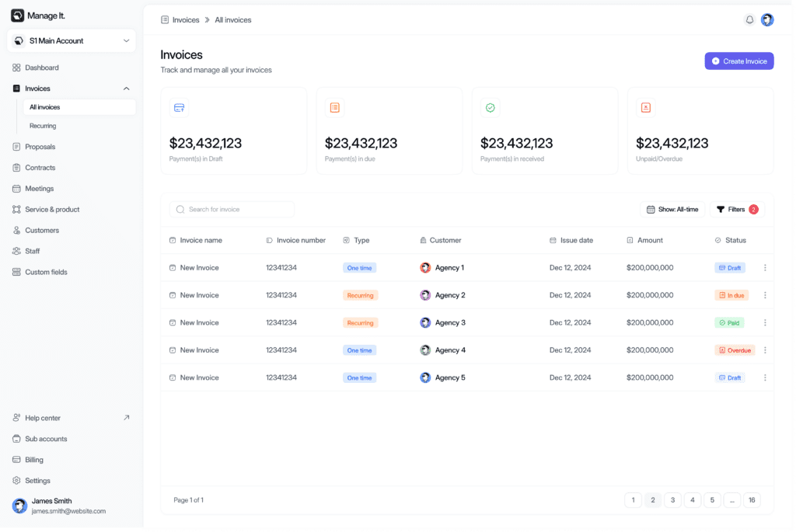
Task: Open Help center external link arrow
Action: (127, 418)
